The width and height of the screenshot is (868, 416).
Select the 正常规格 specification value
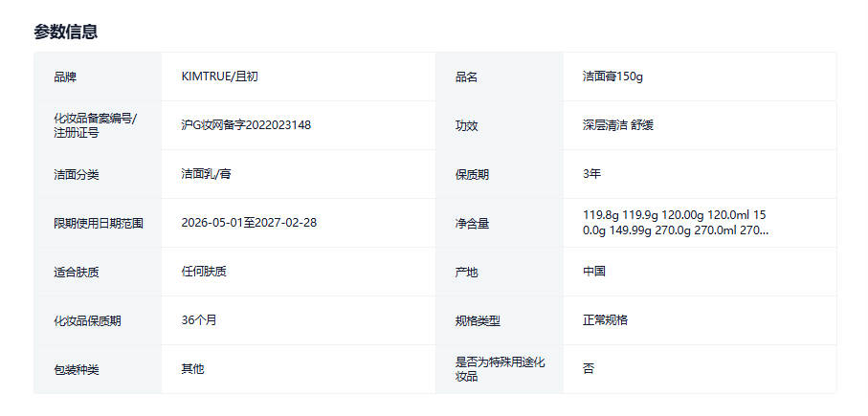coord(606,320)
